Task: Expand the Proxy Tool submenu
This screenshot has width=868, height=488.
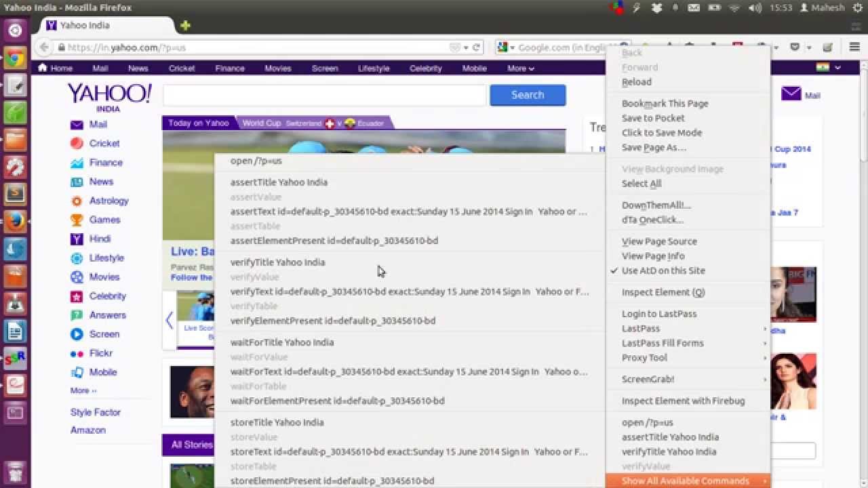Action: pyautogui.click(x=688, y=358)
